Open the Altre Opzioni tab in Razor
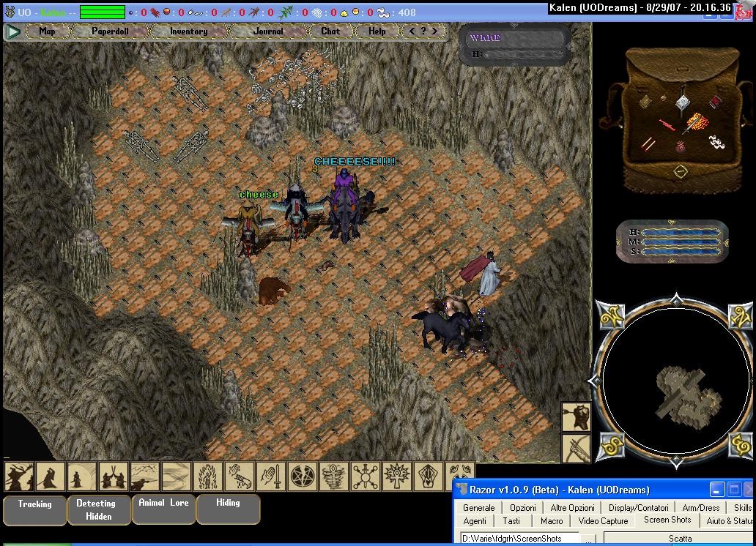The width and height of the screenshot is (756, 546). click(572, 507)
